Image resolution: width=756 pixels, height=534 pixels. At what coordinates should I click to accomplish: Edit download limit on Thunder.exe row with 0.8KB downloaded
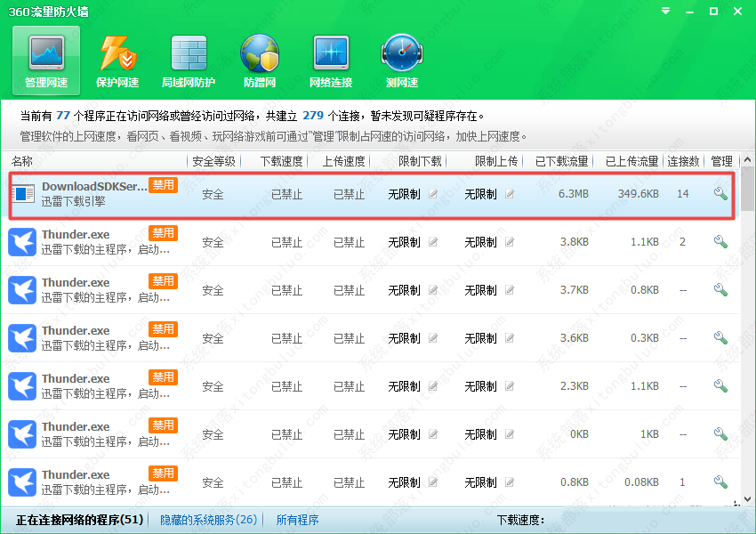point(433,481)
